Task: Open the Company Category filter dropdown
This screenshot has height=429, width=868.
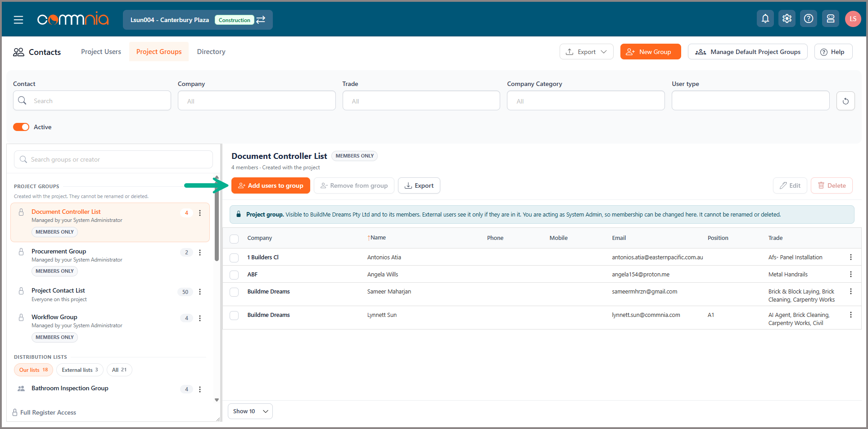Action: point(586,101)
